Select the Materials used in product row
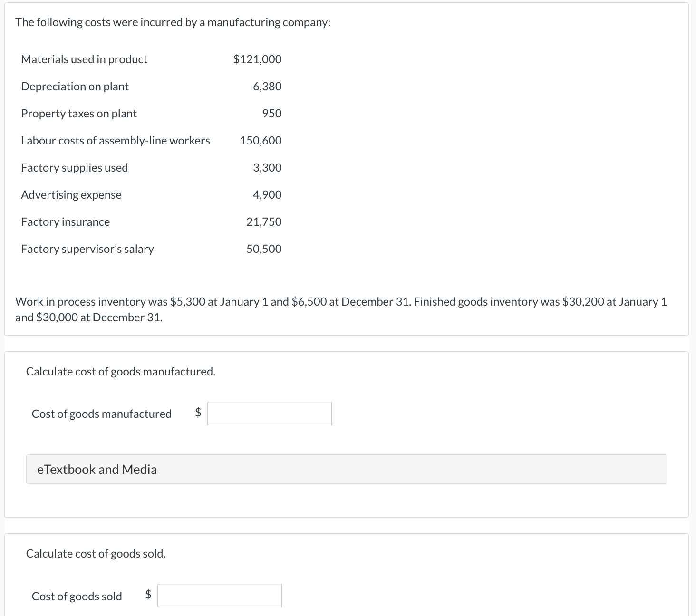This screenshot has width=696, height=616. pos(84,59)
